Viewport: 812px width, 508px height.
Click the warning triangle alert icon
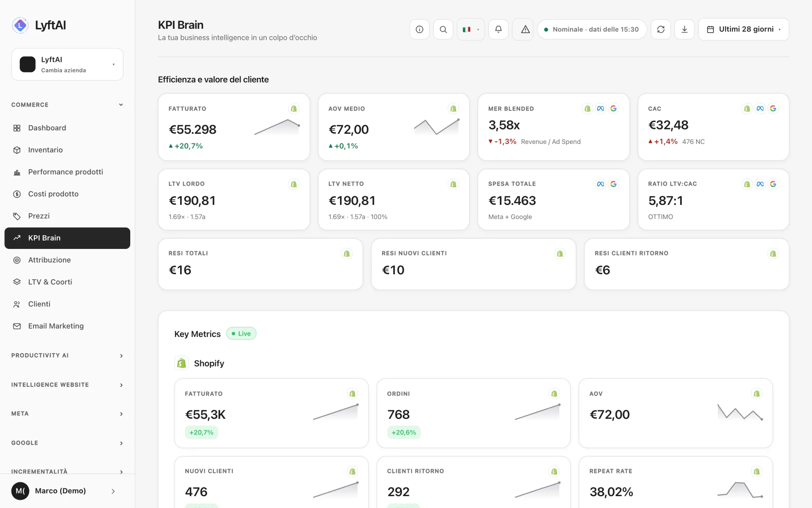525,29
